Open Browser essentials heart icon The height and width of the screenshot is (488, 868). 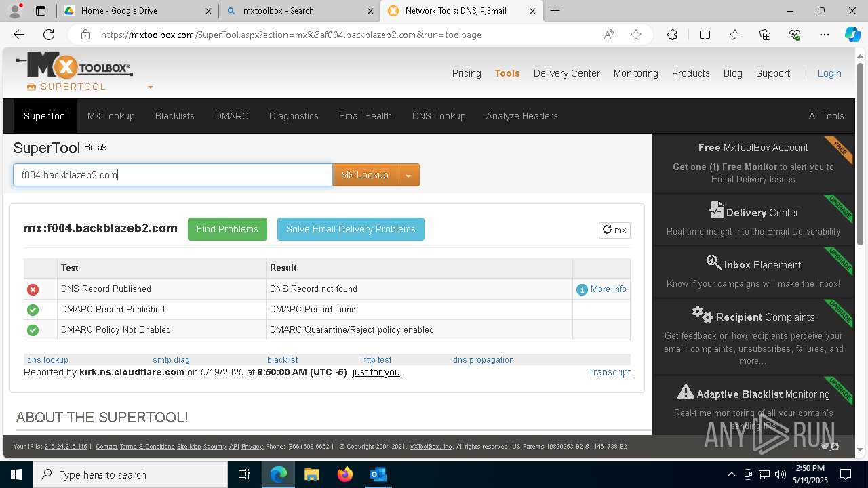click(795, 35)
